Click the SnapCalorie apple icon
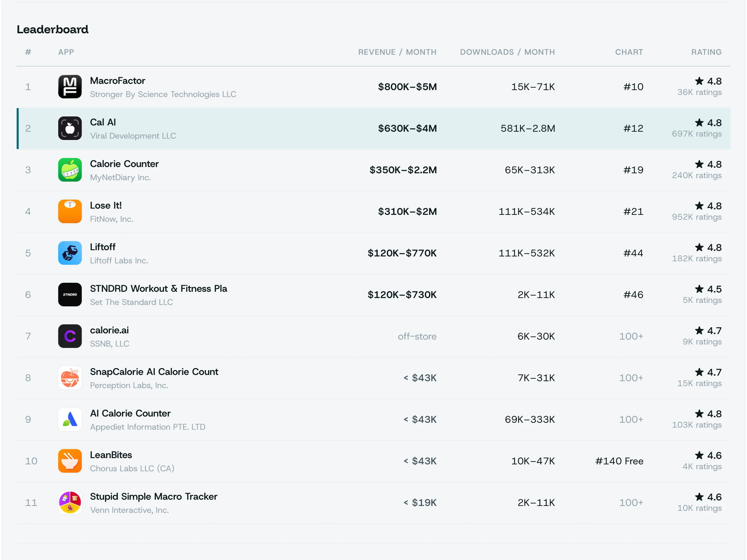747x560 pixels. 70,378
